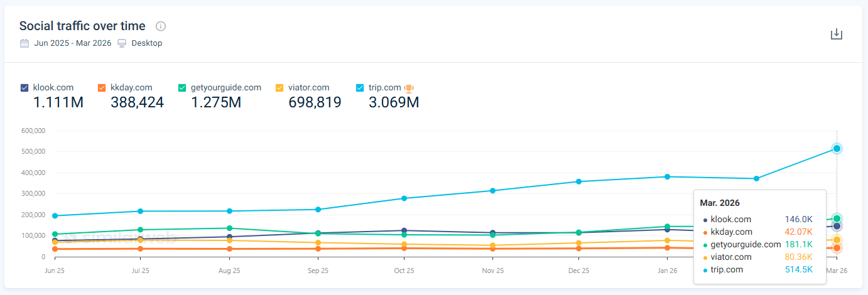Click viator.com's Mar 26 data point
Image resolution: width=868 pixels, height=295 pixels.
pos(837,240)
